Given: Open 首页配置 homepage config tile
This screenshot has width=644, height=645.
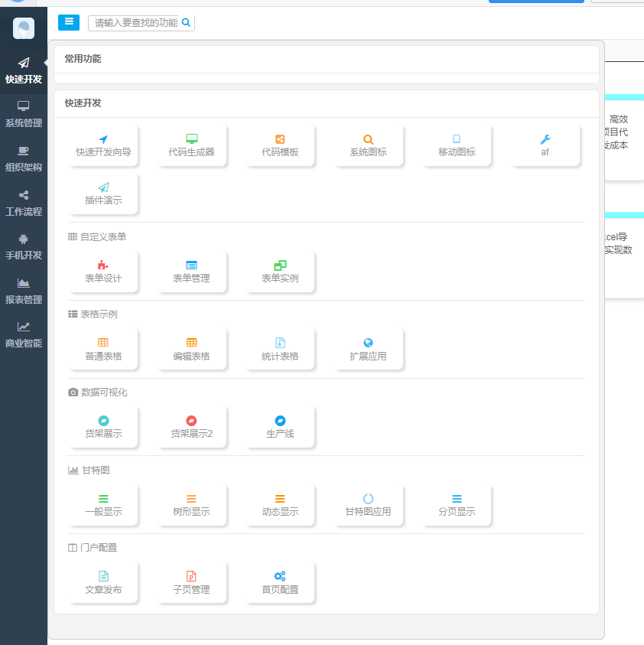Looking at the screenshot, I should 280,583.
